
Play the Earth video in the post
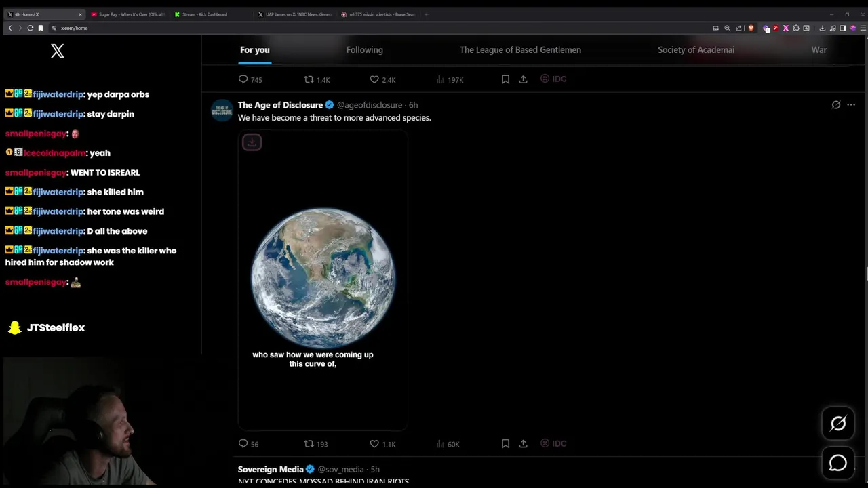[x=323, y=280]
